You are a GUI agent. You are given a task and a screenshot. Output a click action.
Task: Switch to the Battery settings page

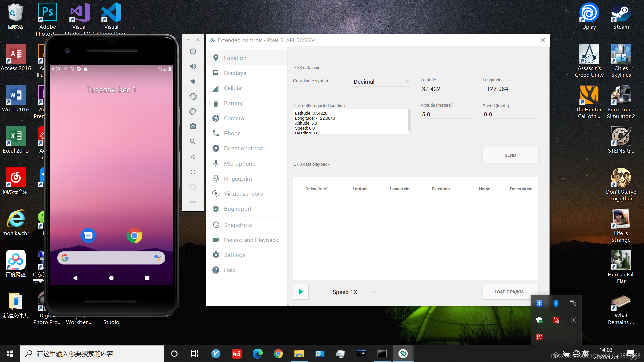233,103
